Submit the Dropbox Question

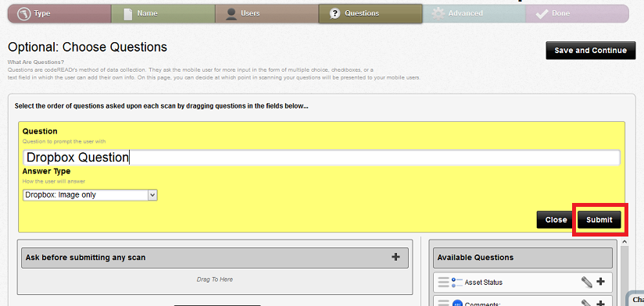[x=599, y=220]
